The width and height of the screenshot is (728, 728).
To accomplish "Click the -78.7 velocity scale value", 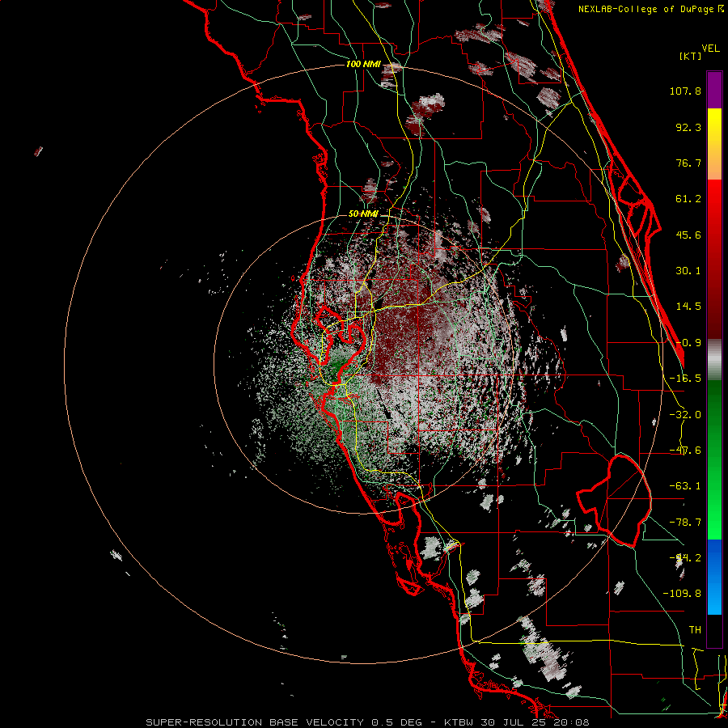I will (x=685, y=523).
